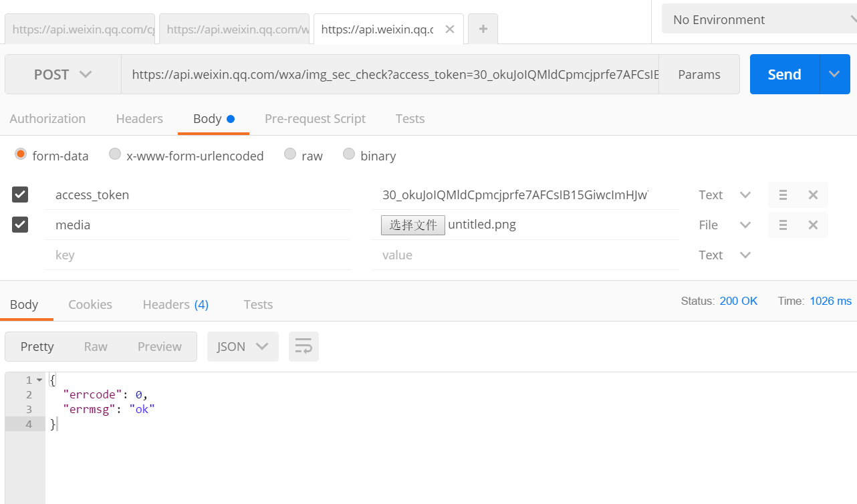Open type dropdown for the new key row
This screenshot has width=857, height=504.
725,255
